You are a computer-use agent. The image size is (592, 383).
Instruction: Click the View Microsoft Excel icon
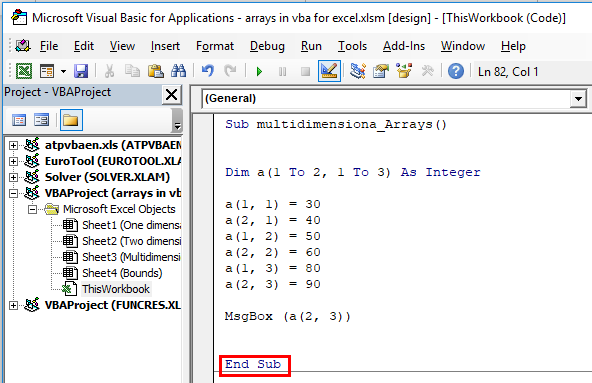click(x=24, y=71)
